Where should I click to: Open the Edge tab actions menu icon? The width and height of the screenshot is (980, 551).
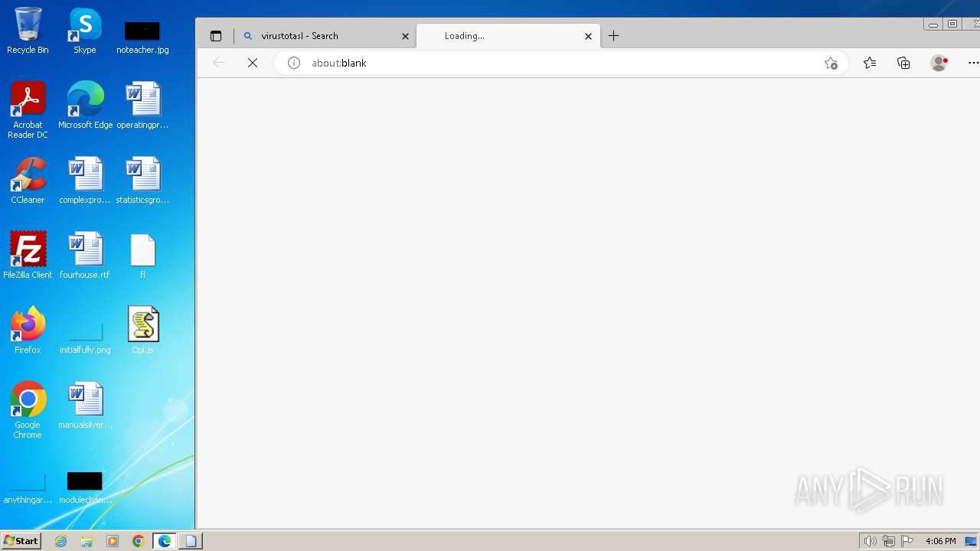(x=216, y=36)
